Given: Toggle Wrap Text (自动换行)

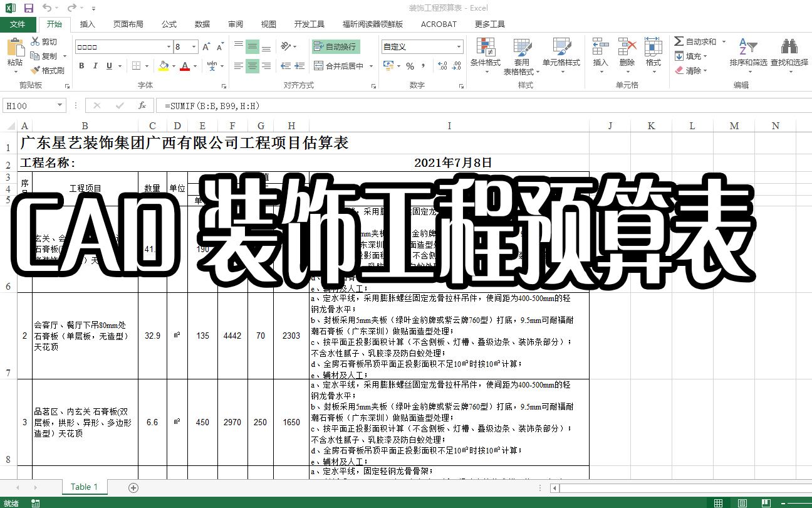Looking at the screenshot, I should [x=336, y=46].
